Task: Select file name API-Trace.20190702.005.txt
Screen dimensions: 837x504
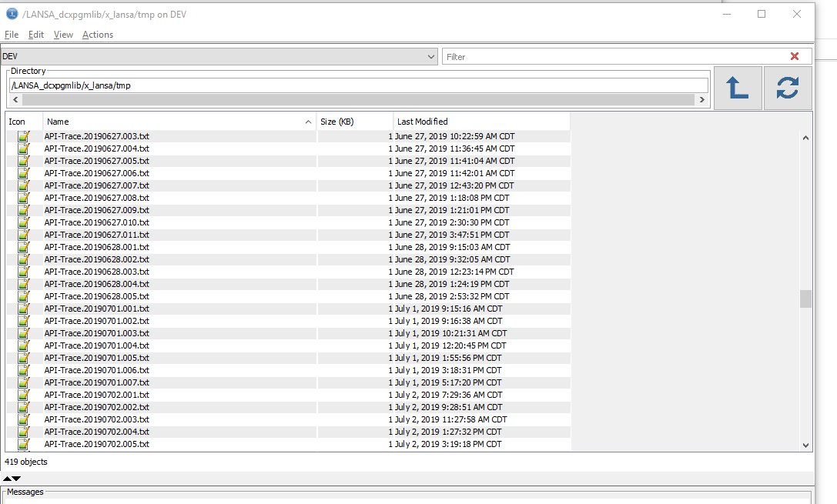Action: point(96,444)
